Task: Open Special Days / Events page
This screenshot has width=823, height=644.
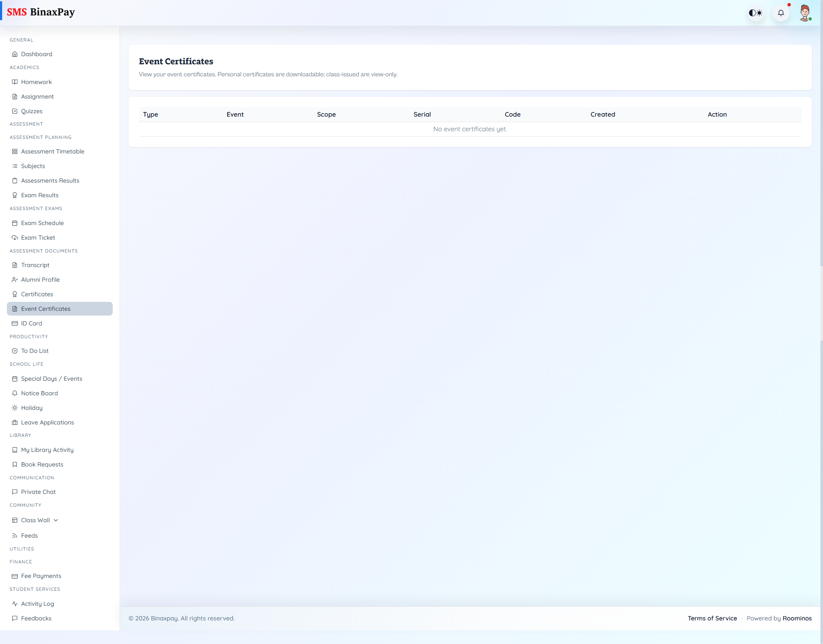Action: coord(51,379)
